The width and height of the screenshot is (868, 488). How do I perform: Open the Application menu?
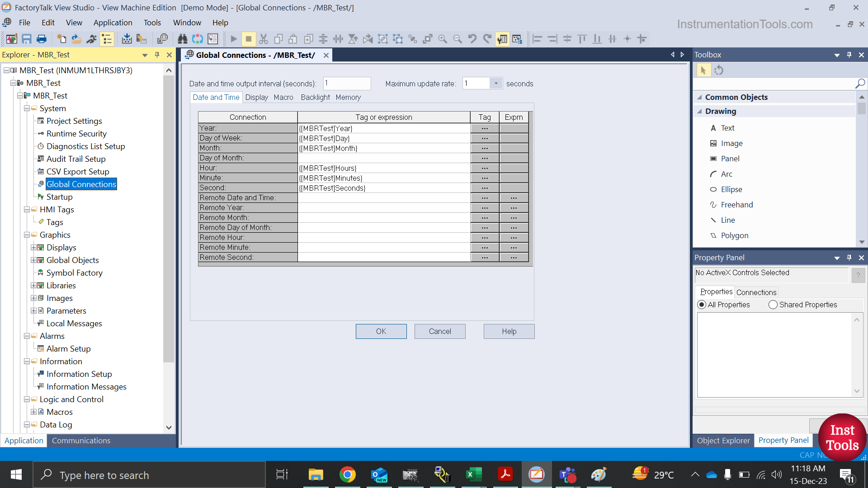pos(113,23)
